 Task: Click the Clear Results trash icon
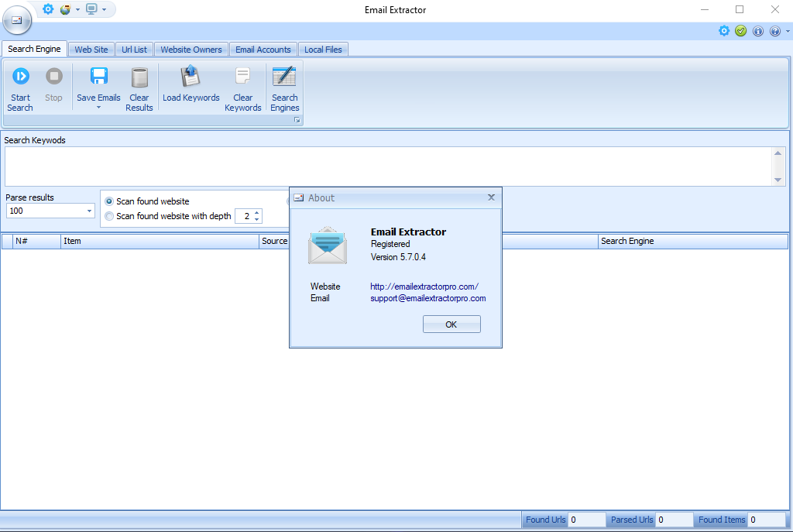(x=139, y=77)
